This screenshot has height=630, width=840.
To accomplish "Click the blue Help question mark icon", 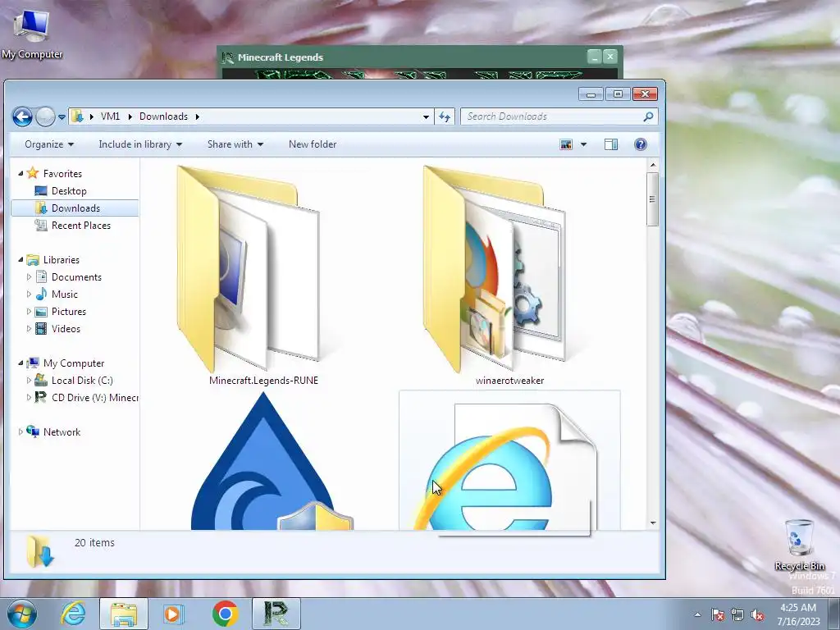I will click(640, 144).
